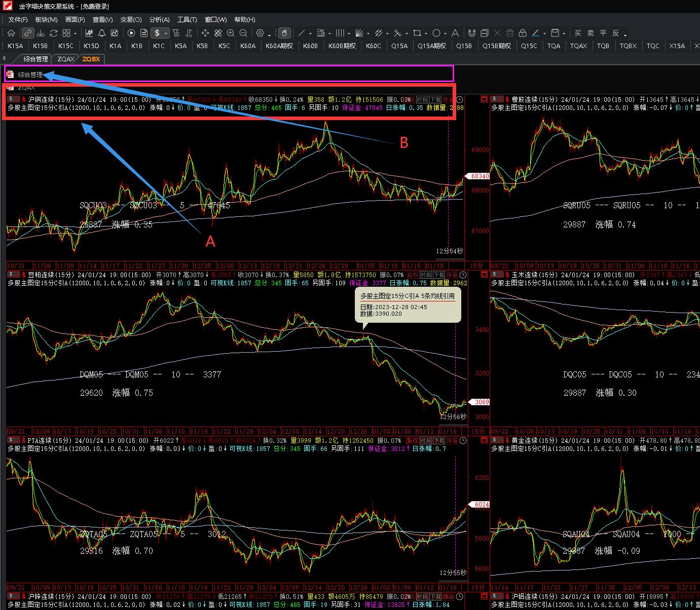Click the filter funnel icon
This screenshot has width=700, height=610.
176,33
